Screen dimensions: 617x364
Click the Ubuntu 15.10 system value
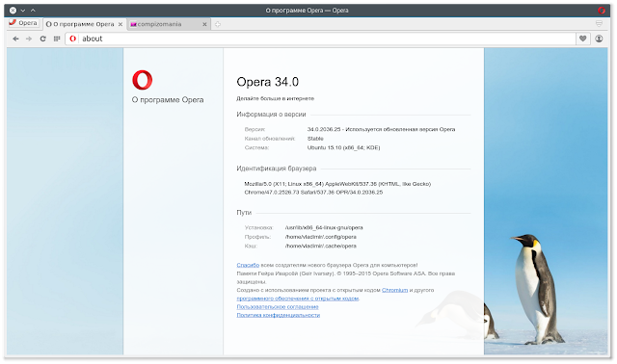pyautogui.click(x=343, y=147)
